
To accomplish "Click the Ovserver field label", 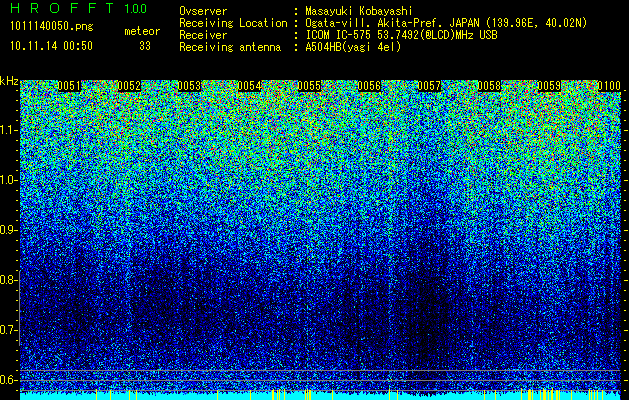I will click(x=203, y=11).
